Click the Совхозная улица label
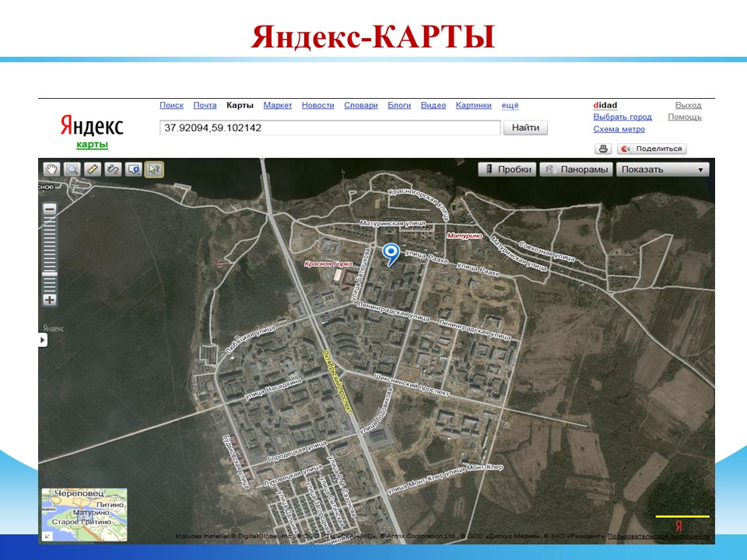 [547, 251]
